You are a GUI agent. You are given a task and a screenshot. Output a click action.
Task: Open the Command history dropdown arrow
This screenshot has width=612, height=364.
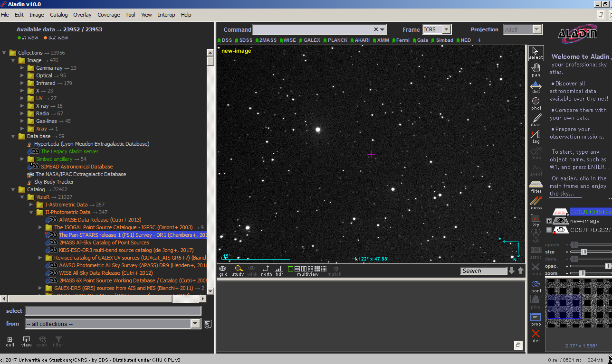coord(383,29)
